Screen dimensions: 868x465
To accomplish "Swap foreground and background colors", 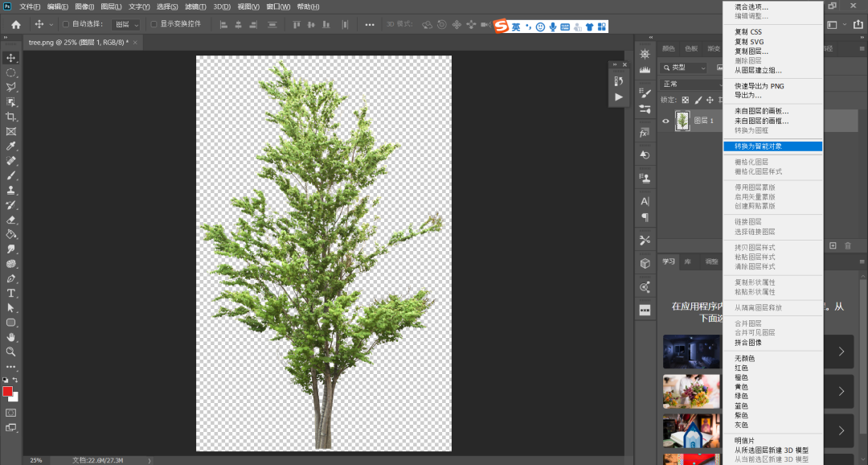I will [15, 381].
